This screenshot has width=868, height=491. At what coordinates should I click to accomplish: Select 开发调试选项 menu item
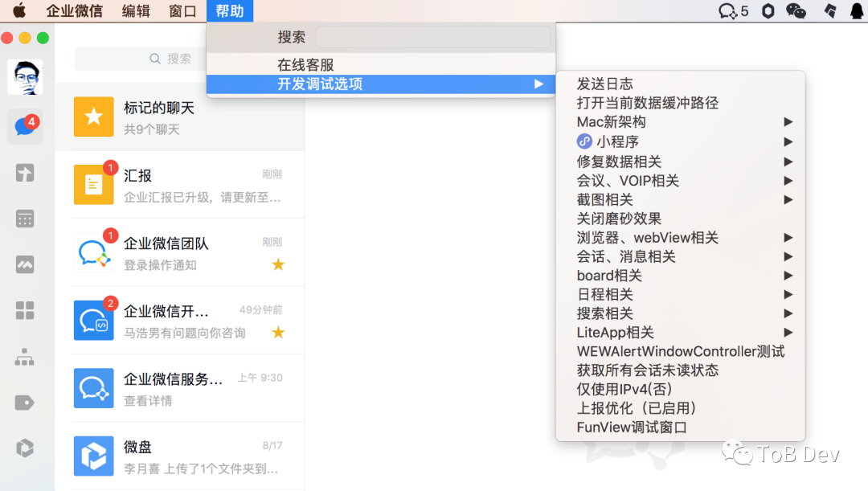click(x=381, y=84)
